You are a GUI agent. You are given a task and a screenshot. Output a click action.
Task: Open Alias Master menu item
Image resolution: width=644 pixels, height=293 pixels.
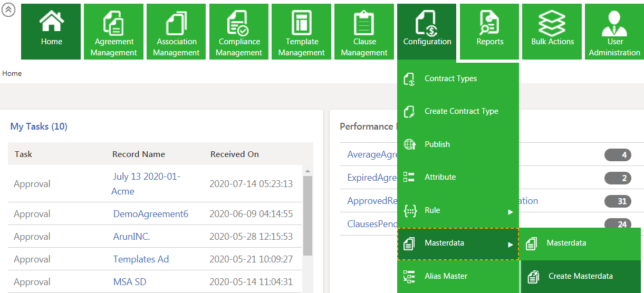446,276
